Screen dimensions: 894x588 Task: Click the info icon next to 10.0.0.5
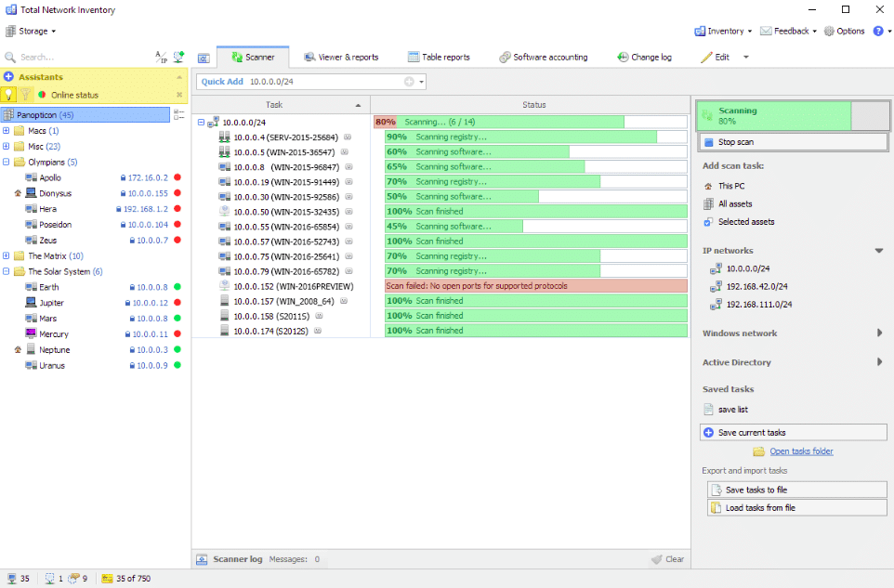[345, 152]
